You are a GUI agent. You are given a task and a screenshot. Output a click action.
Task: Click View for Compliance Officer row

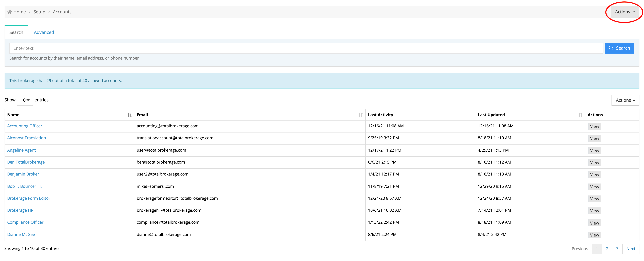(x=594, y=223)
